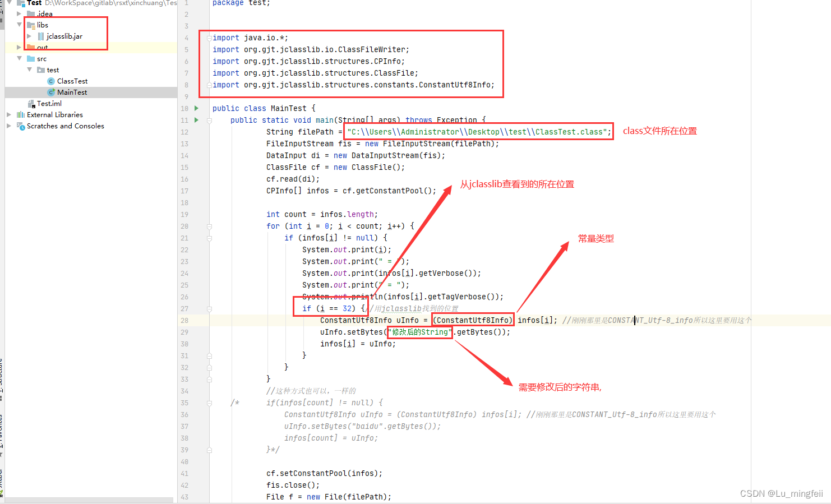Click the External Libraries icon
Screen dimensions: 831x504
click(x=20, y=114)
